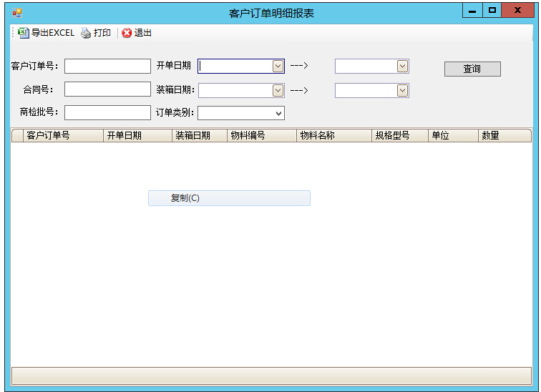Viewport: 541px width, 392px height.
Task: Maximize the 客户订单明细报表 window
Action: click(x=492, y=11)
